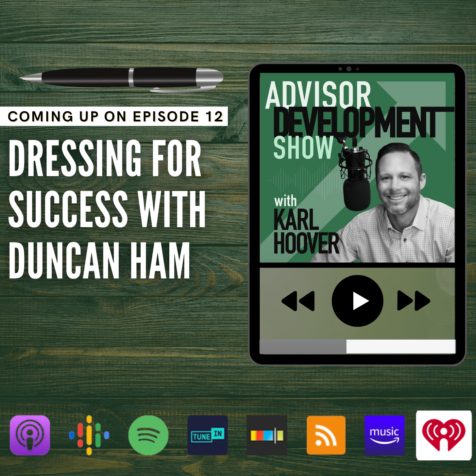The image size is (476, 476).
Task: Click the 'Dressing for Success with Duncan Ham' title
Action: [107, 209]
